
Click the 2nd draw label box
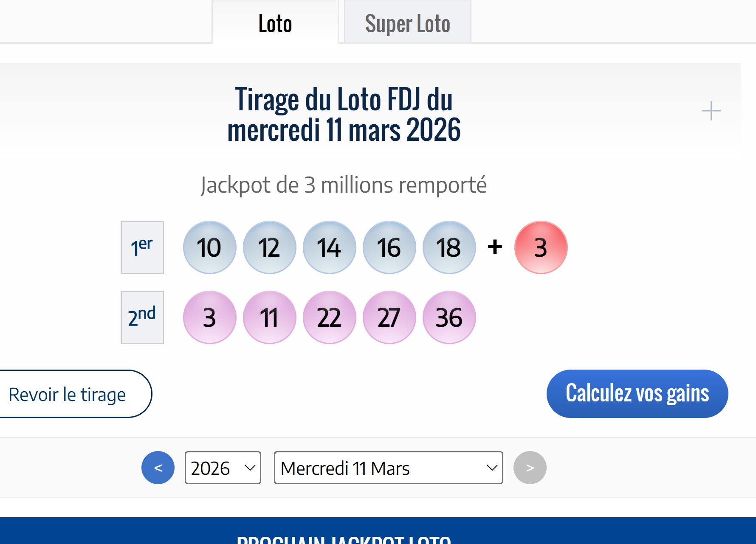(x=142, y=317)
